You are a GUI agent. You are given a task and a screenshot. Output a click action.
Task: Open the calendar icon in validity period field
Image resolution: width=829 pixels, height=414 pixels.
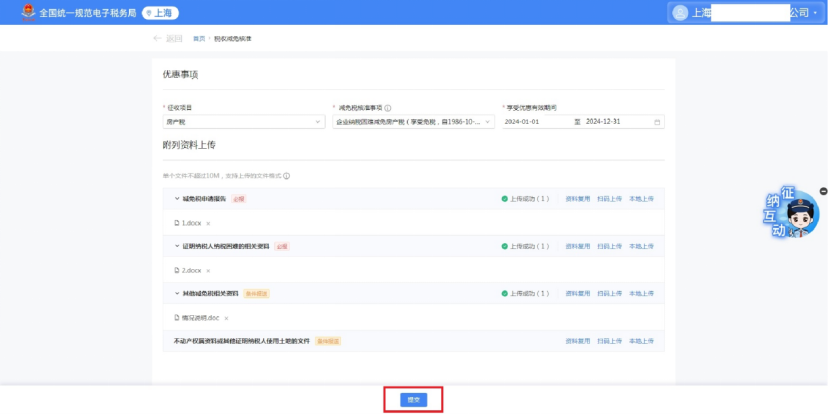(x=657, y=122)
